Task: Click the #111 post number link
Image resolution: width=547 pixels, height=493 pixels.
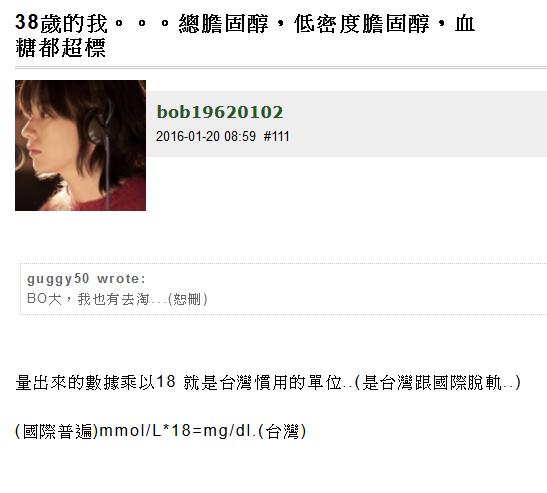Action: (277, 136)
